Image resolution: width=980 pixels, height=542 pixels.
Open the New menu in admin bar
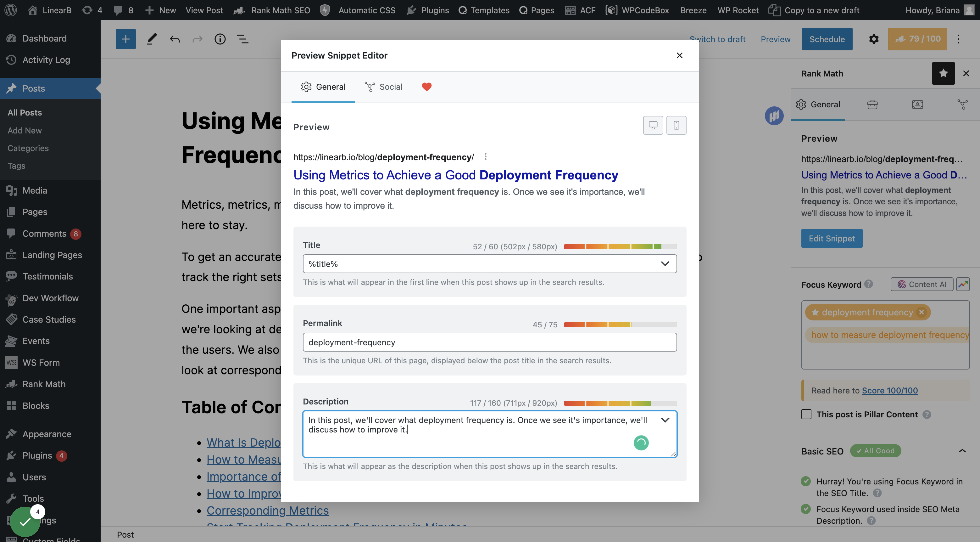160,10
